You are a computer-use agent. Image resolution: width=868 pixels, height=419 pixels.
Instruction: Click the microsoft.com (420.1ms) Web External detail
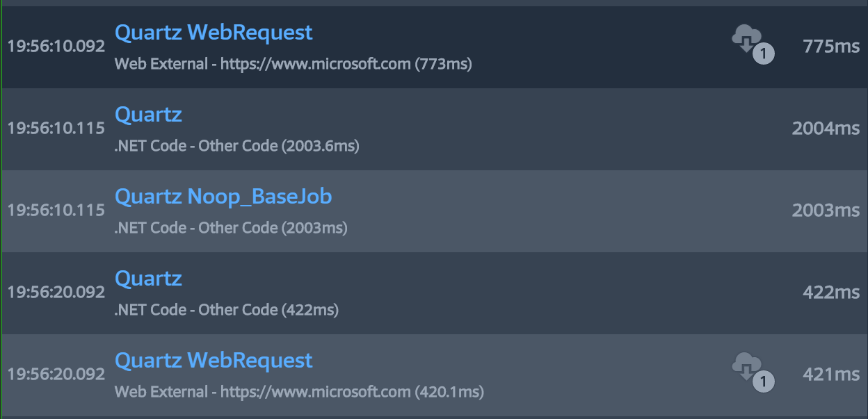(299, 392)
